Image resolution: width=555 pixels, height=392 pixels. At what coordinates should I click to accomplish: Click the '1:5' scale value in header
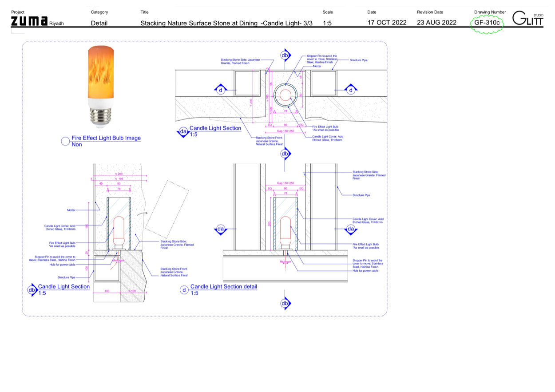pos(327,23)
